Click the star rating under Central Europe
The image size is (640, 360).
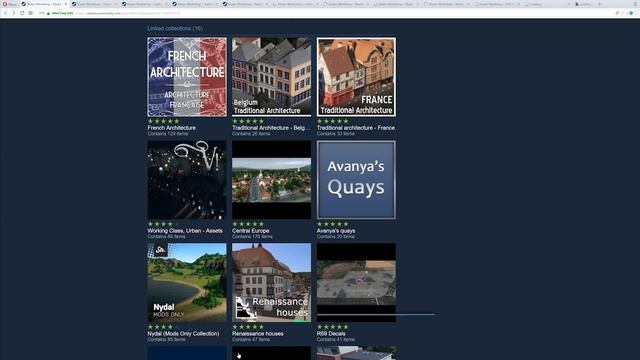pyautogui.click(x=248, y=224)
